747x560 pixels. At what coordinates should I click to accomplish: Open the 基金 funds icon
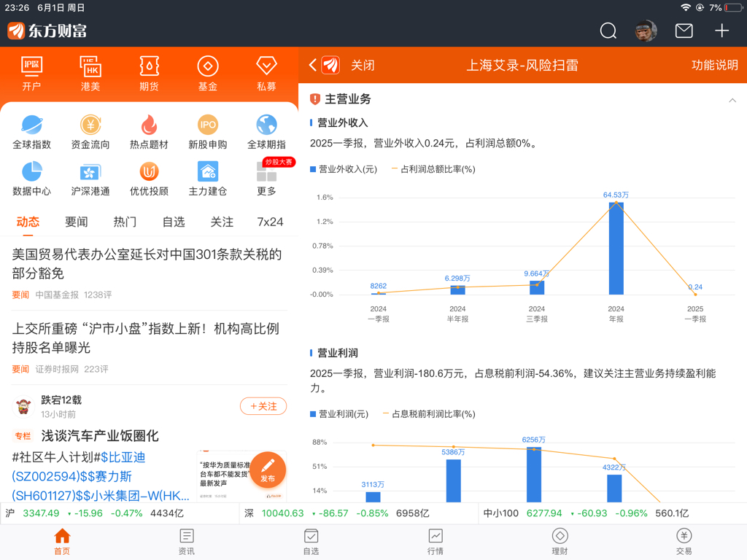coord(208,74)
